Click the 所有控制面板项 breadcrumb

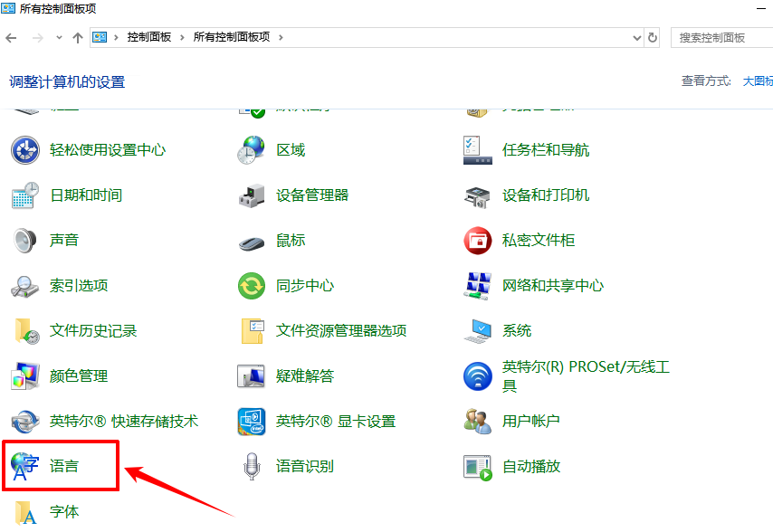coord(232,37)
